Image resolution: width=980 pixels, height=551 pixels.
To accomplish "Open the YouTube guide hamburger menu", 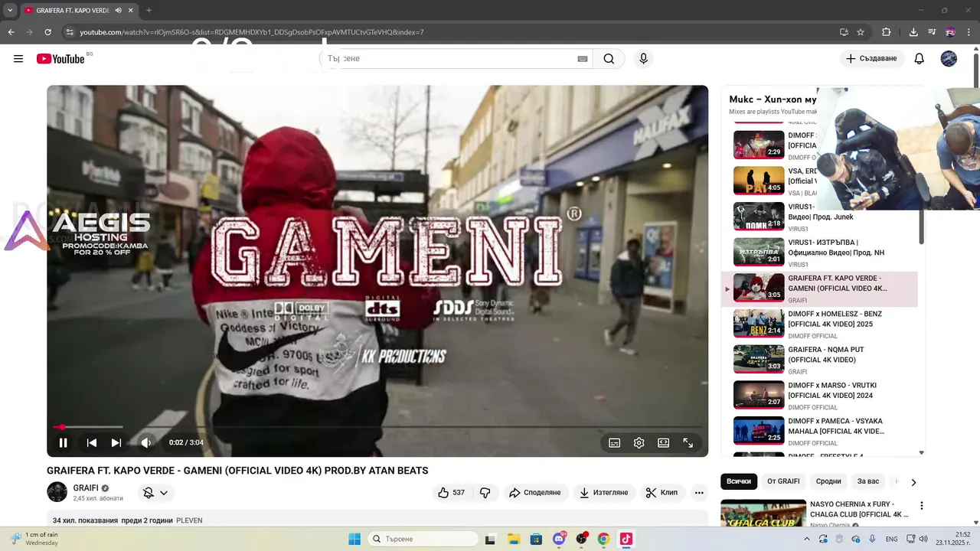I will [18, 59].
